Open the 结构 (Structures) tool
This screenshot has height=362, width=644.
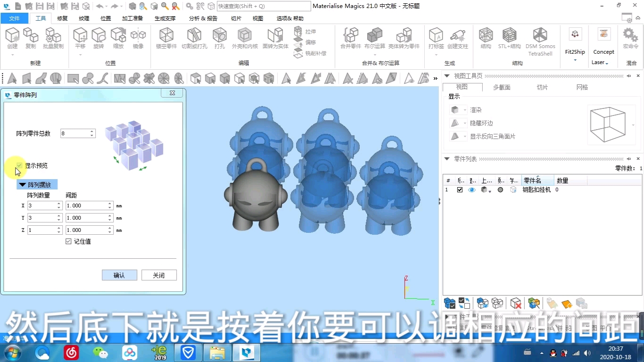pos(486,38)
